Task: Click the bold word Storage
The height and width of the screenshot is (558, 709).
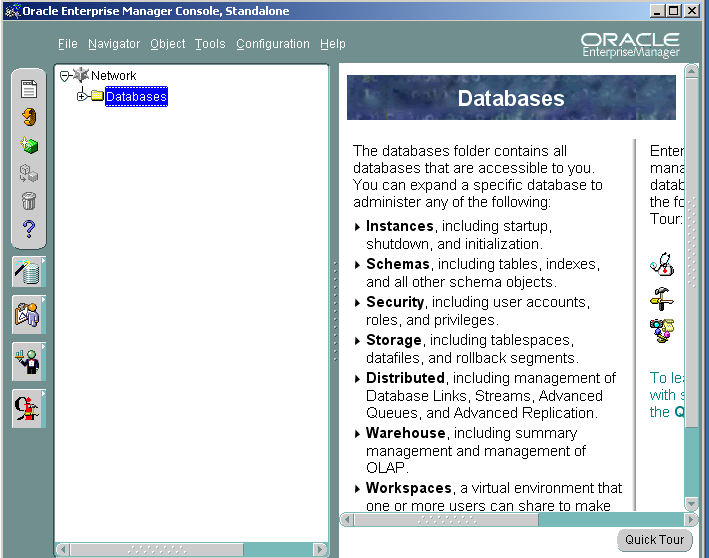Action: 393,340
